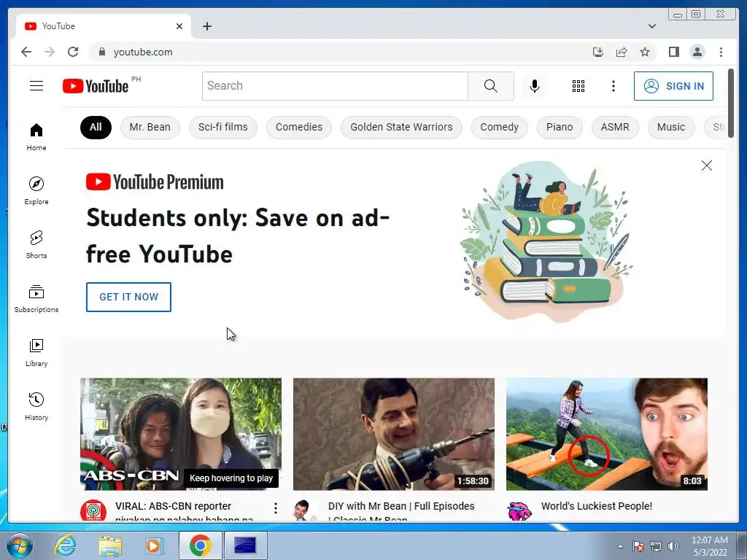This screenshot has width=747, height=560.
Task: Select Golden State Warriors chip
Action: click(x=401, y=127)
